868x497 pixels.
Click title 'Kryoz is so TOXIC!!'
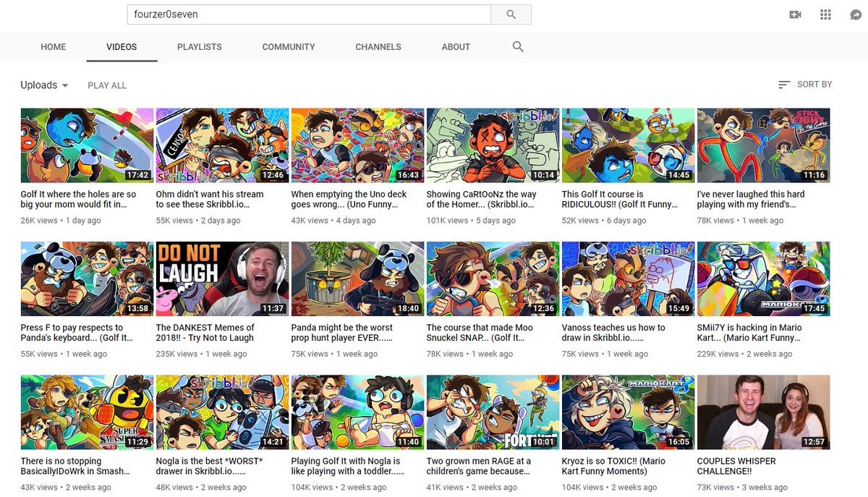coord(614,466)
